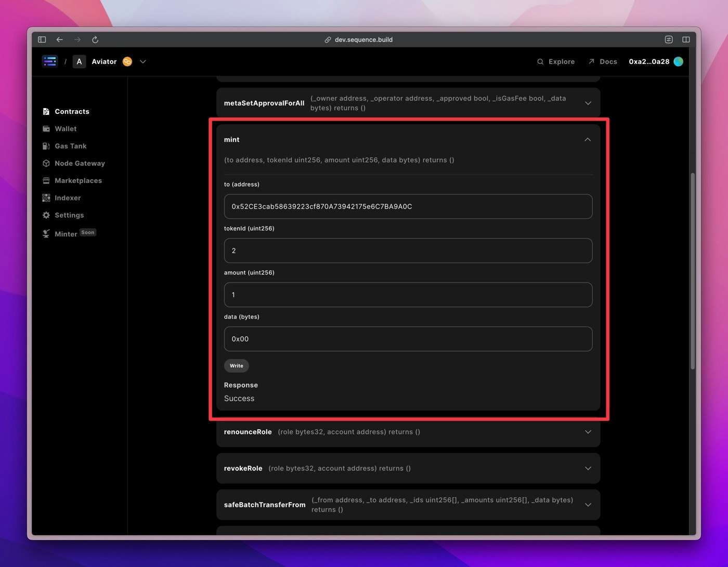728x567 pixels.
Task: Open the Aviator project dropdown
Action: (143, 61)
